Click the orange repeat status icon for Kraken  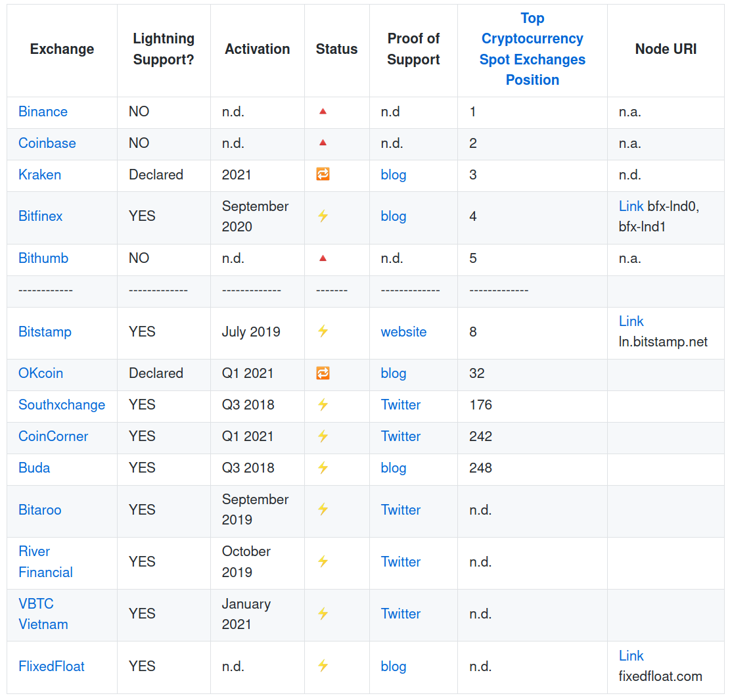[323, 174]
